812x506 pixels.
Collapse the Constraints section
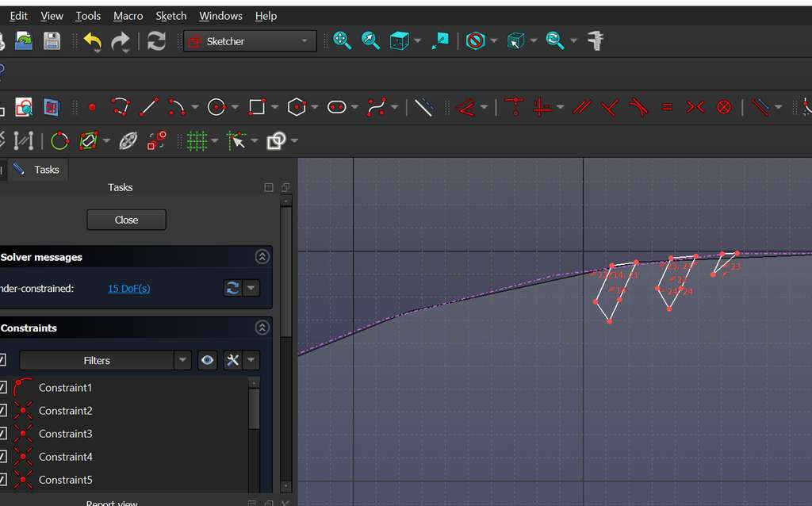coord(262,328)
